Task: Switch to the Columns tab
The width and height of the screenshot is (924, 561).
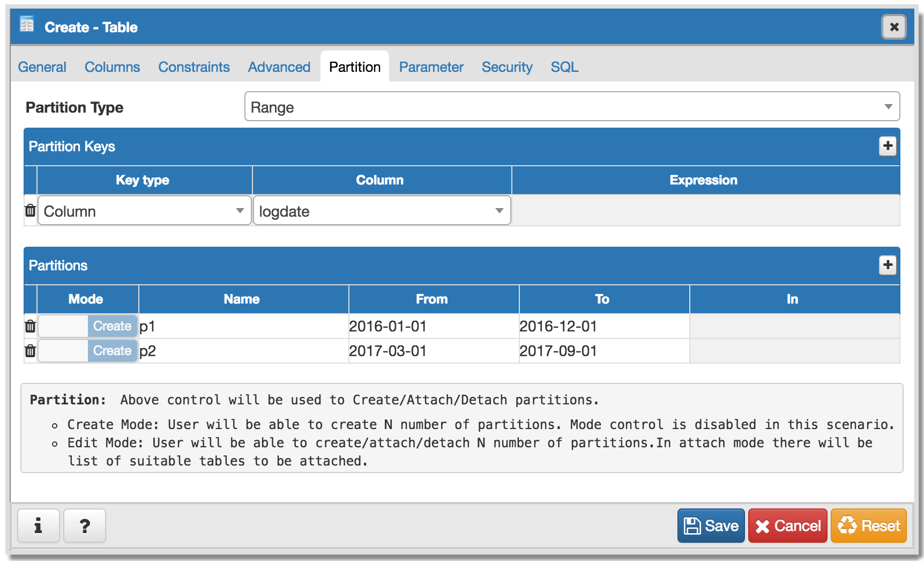Action: [x=112, y=67]
